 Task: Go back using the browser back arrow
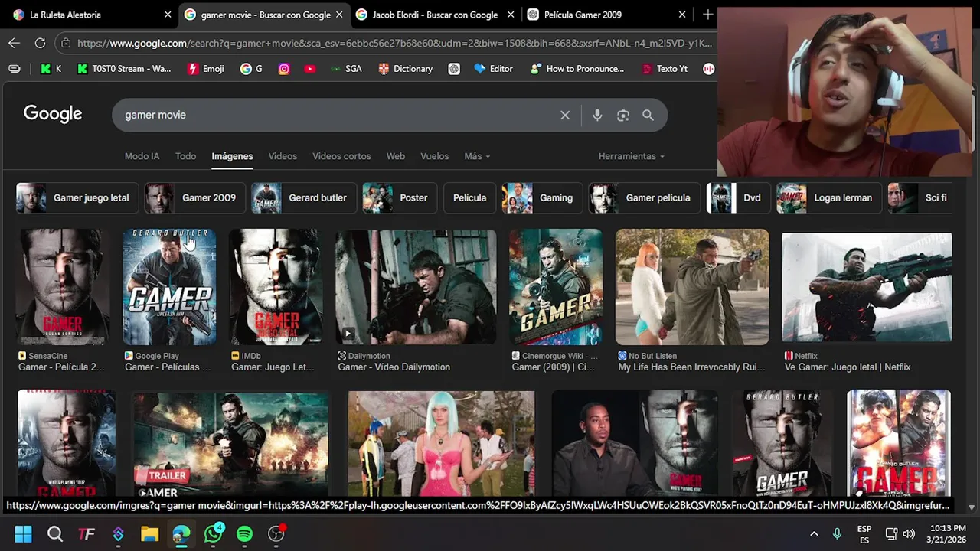14,43
